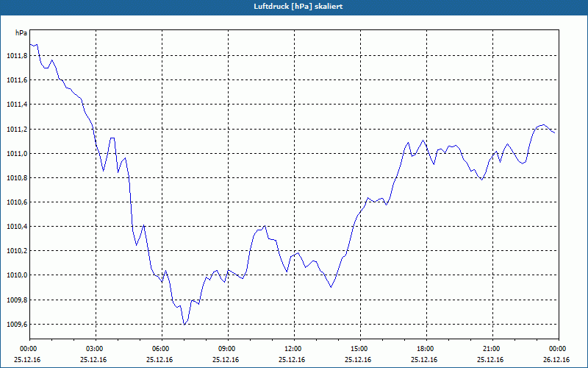Select the y-axis value "1010,4"
This screenshot has width=588, height=368.
point(17,227)
